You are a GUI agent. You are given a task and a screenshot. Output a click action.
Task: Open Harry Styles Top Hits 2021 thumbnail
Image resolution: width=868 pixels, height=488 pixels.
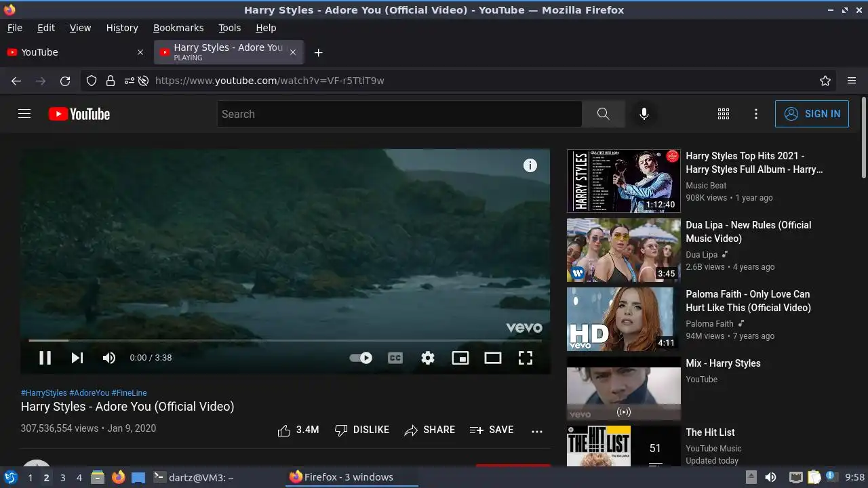623,181
